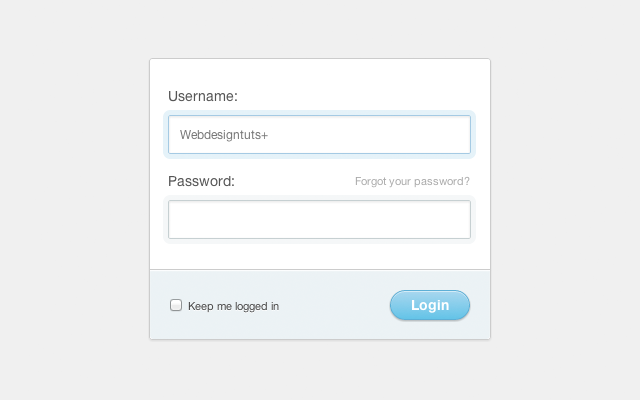Screen dimensions: 640x400
Task: Tick the box beside Keep me logged in
Action: coord(176,305)
